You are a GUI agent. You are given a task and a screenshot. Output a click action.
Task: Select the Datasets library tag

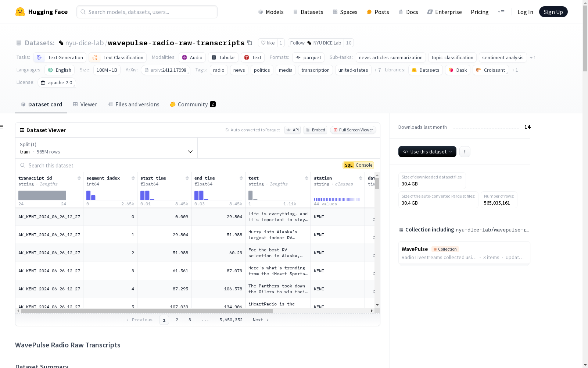pyautogui.click(x=426, y=70)
